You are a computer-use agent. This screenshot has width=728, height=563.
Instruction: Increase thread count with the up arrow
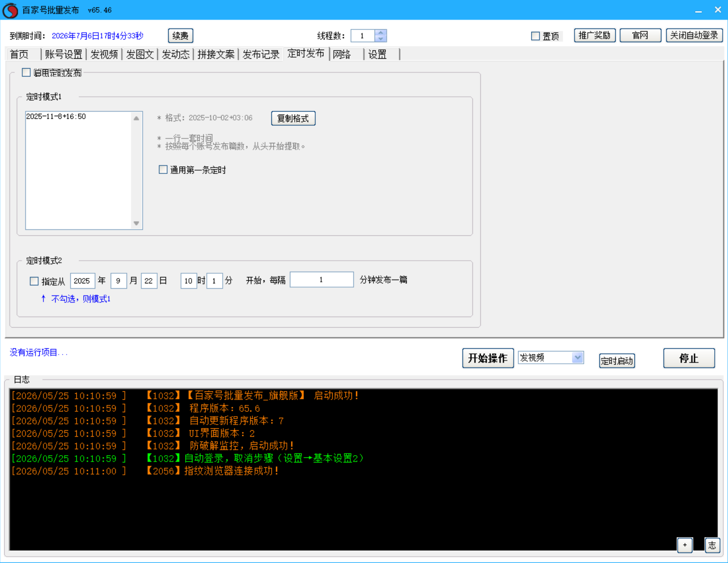click(x=380, y=32)
